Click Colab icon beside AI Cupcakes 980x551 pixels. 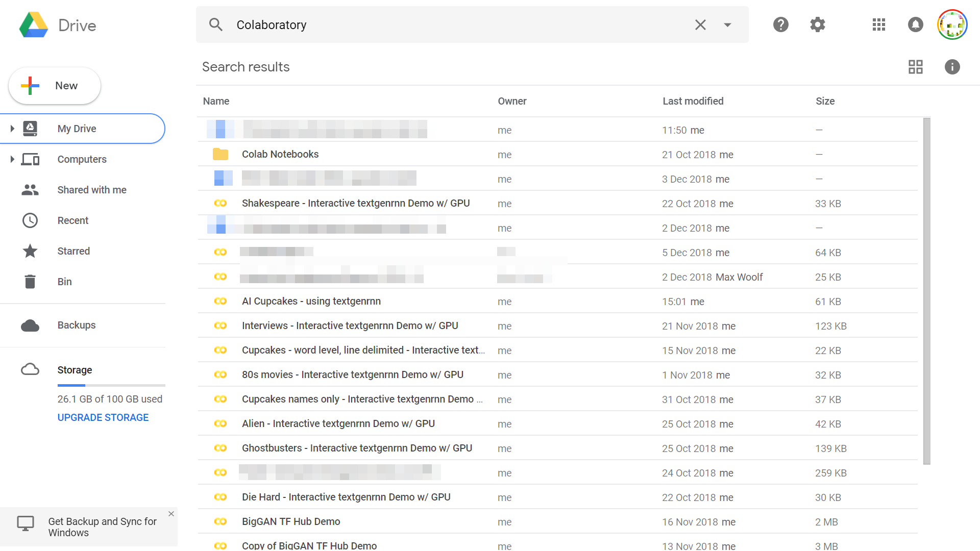pos(220,301)
